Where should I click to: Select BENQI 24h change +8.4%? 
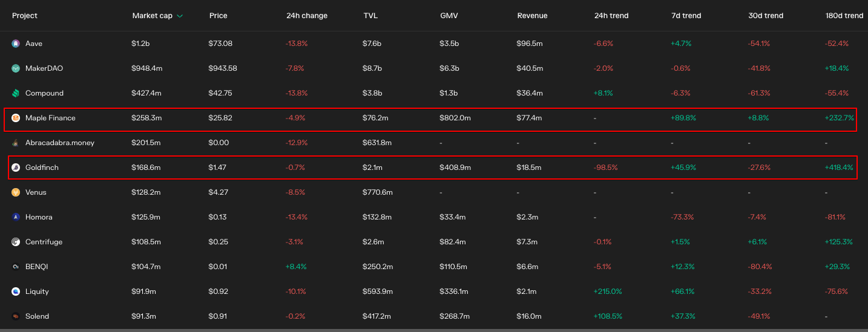(x=297, y=267)
